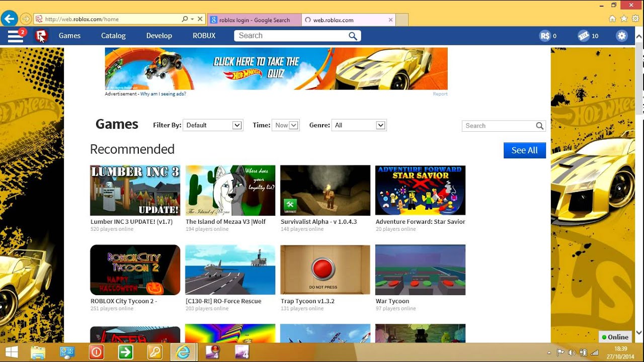Open ROBLOX City Tycoon 2 thumbnail
The width and height of the screenshot is (644, 362).
tap(135, 270)
